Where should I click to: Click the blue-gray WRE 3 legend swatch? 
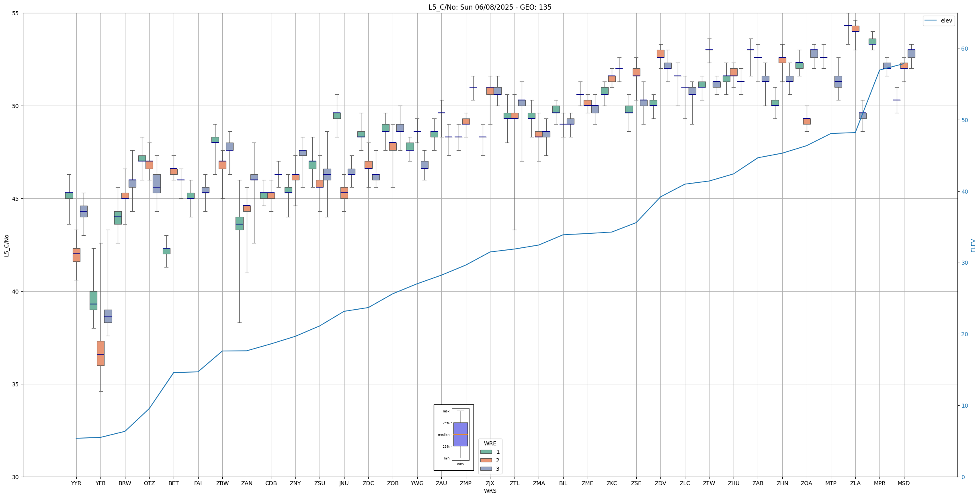coord(486,469)
